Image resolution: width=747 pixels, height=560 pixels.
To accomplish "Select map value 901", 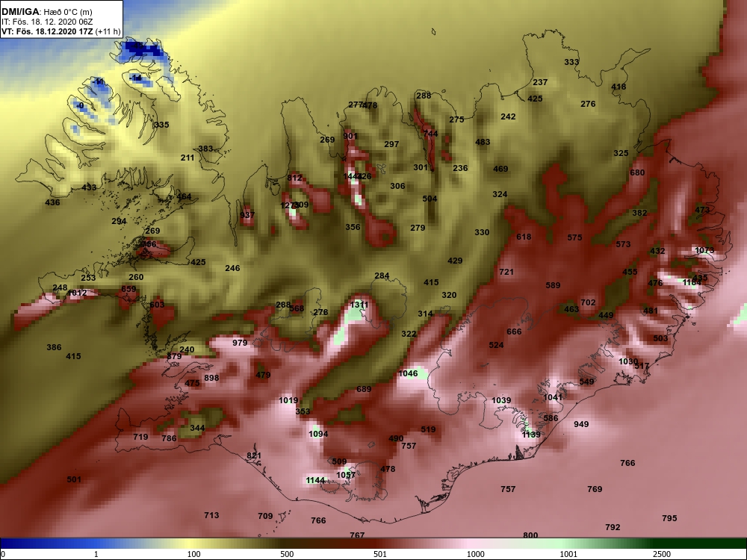I will [350, 136].
